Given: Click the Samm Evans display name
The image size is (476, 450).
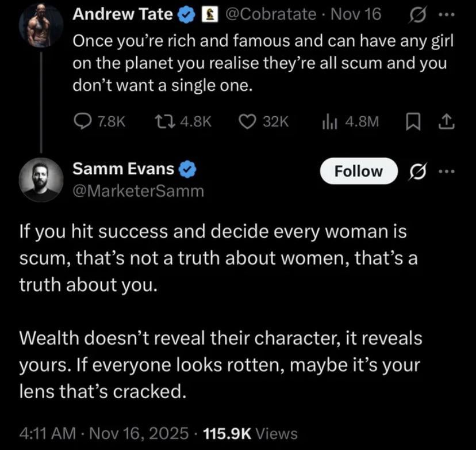Looking at the screenshot, I should [123, 169].
